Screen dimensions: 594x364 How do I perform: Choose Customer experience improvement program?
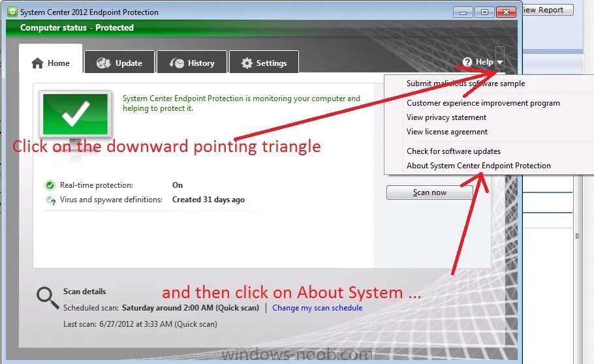click(x=483, y=103)
